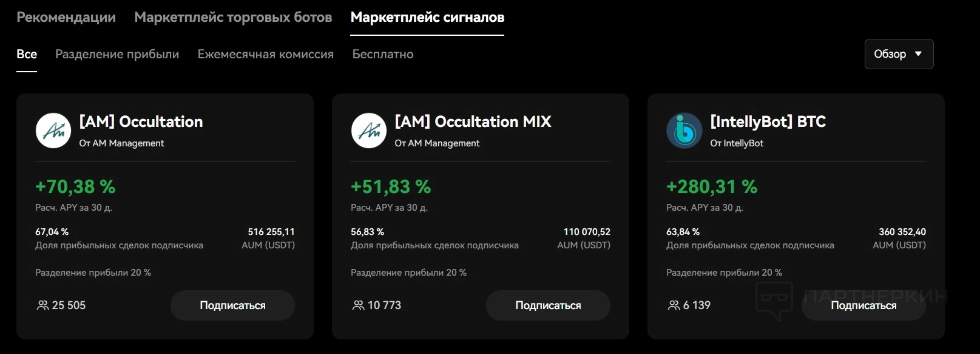Click subscribers icon showing 6 139
980x354 pixels.
[x=674, y=305]
